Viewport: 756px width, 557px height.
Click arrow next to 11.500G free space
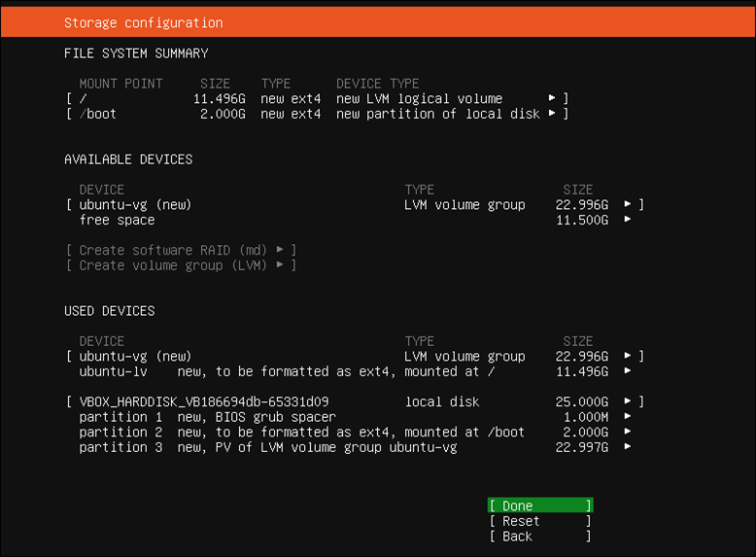coord(628,219)
